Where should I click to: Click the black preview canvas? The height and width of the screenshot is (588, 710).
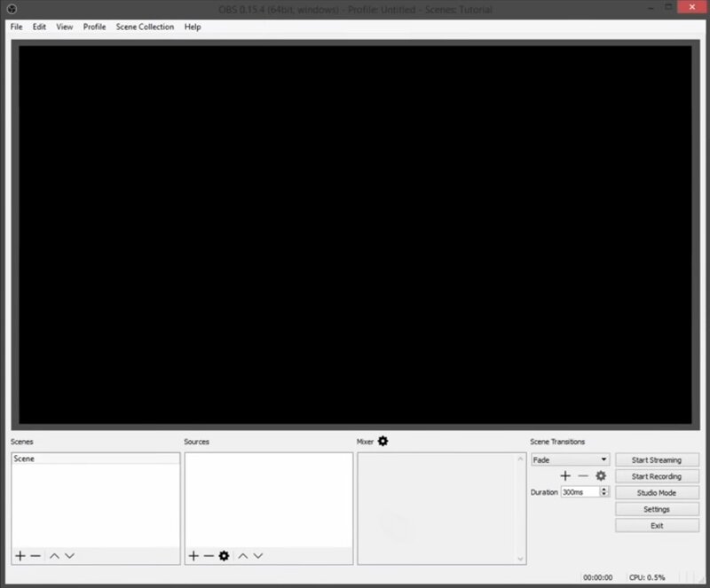(x=355, y=234)
